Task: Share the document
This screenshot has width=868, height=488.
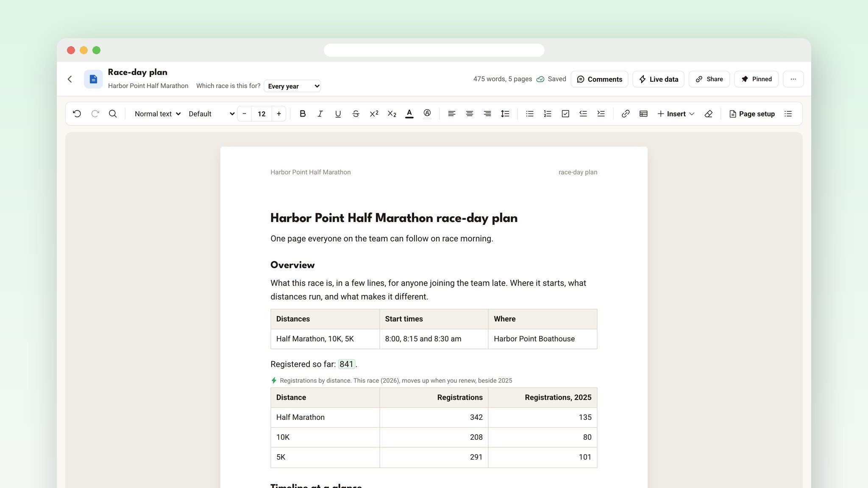Action: (709, 79)
